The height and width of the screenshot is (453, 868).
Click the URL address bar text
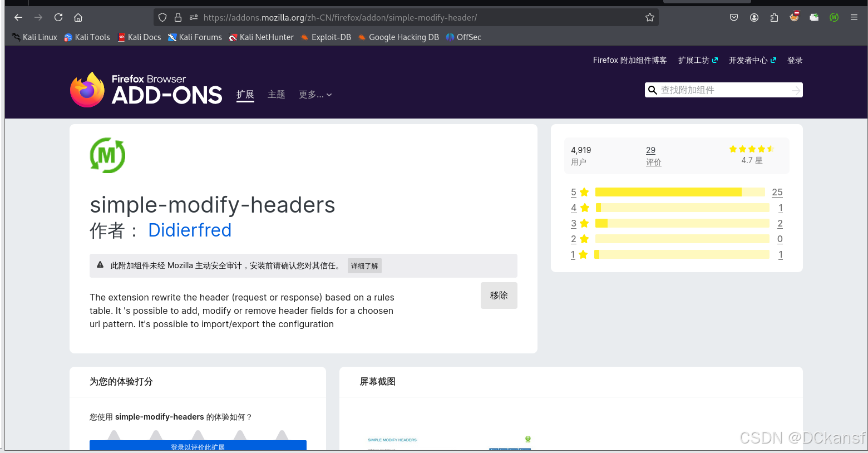point(340,17)
